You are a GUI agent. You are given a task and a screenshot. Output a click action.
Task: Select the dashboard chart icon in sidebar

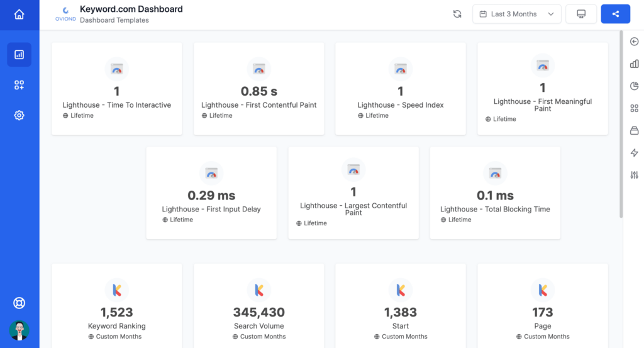[x=19, y=55]
